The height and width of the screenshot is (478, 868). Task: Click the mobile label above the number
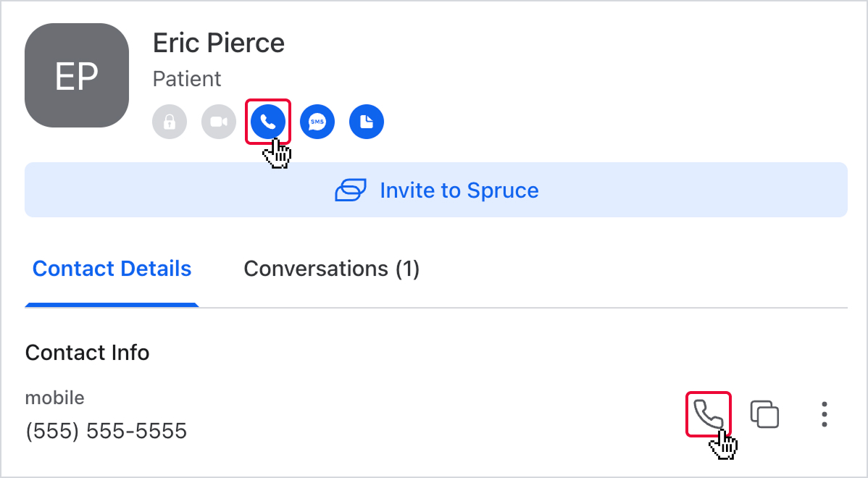click(54, 398)
